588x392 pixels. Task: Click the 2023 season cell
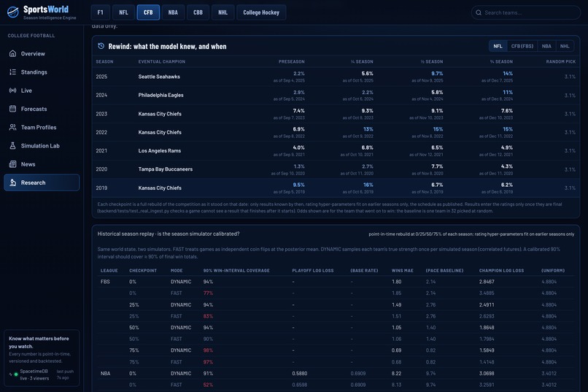point(101,114)
